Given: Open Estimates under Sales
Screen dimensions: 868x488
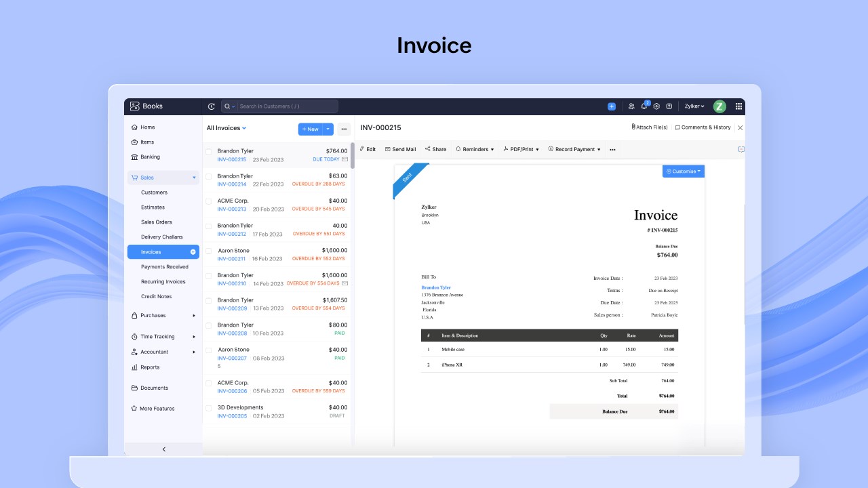Looking at the screenshot, I should coord(153,207).
